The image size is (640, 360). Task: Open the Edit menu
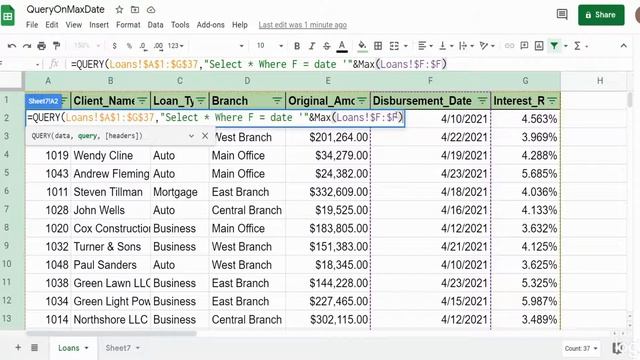point(52,25)
